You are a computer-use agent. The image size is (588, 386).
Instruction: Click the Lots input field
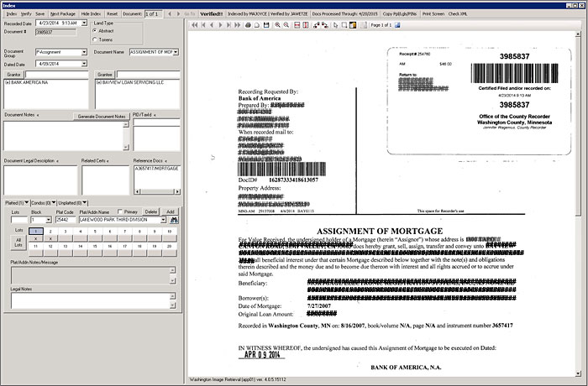[x=19, y=220]
